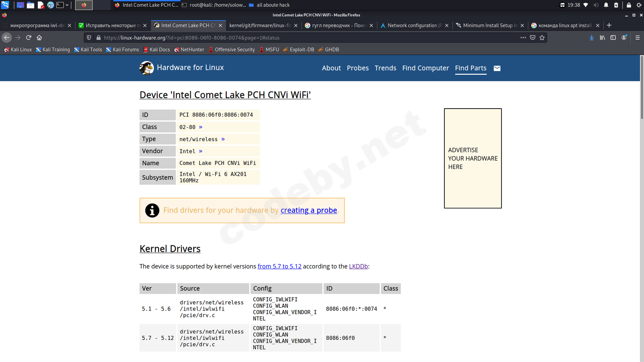Launch the text editor from panel
This screenshot has width=644, height=362.
[41, 5]
